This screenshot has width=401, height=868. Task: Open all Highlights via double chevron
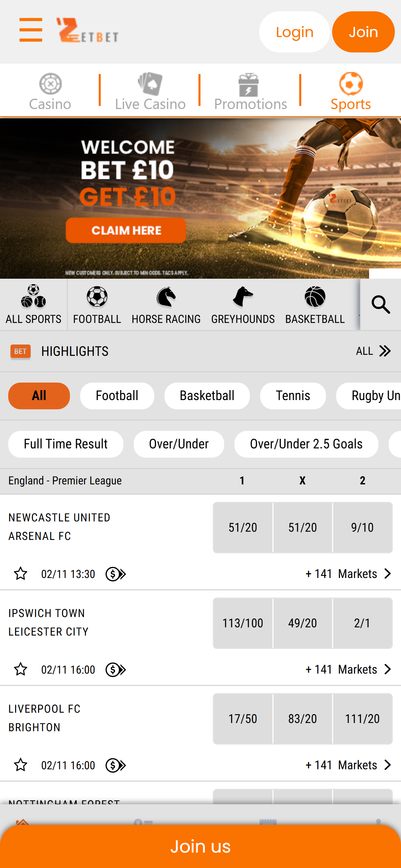(384, 351)
